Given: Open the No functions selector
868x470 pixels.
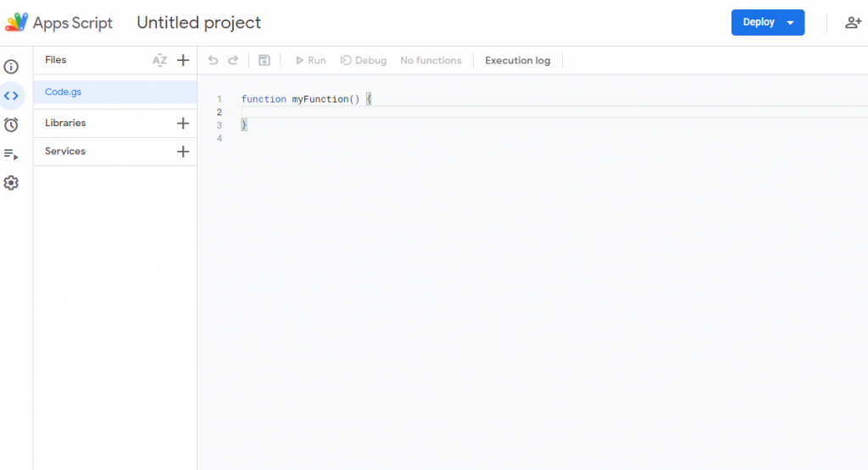Looking at the screenshot, I should 431,60.
